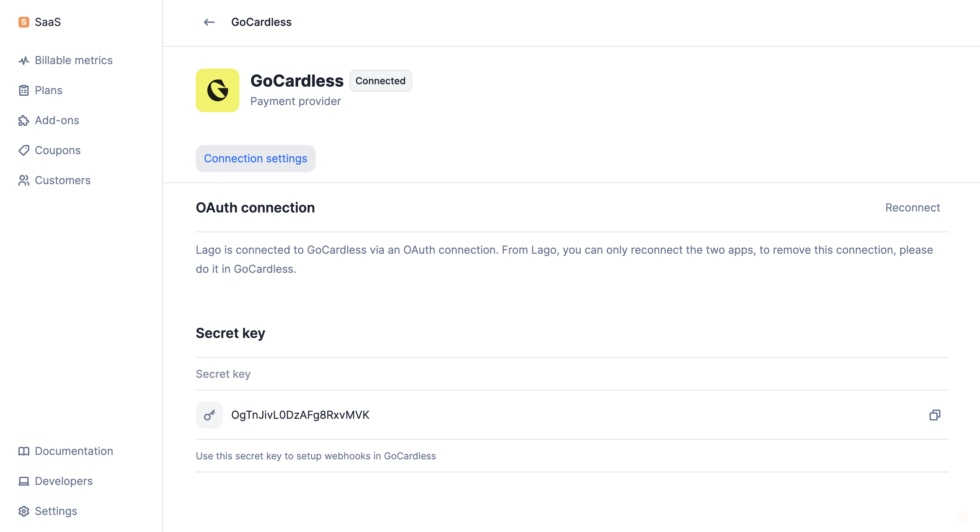980x532 pixels.
Task: Click the back arrow beside GoCardless title
Action: 209,22
